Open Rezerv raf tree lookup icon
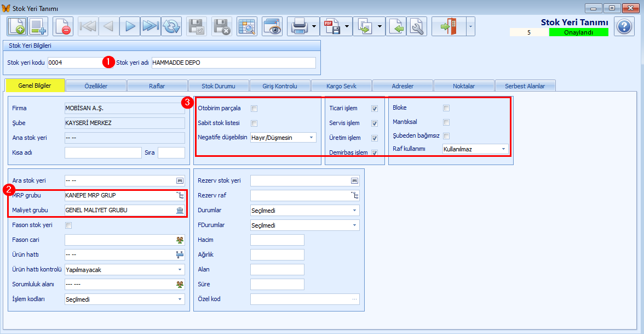The width and height of the screenshot is (644, 334). (x=354, y=195)
